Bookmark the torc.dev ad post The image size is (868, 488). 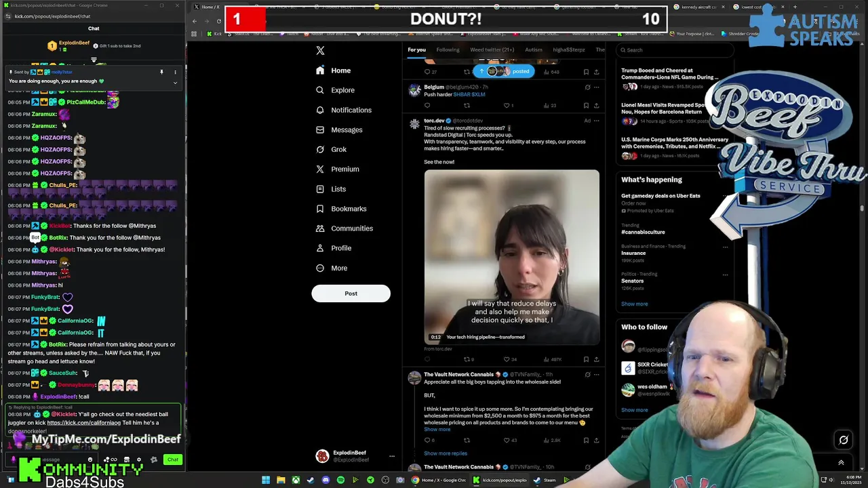tap(586, 359)
